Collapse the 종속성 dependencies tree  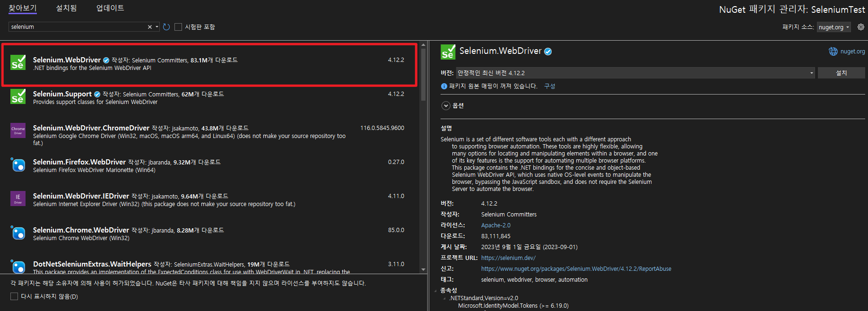[435, 291]
